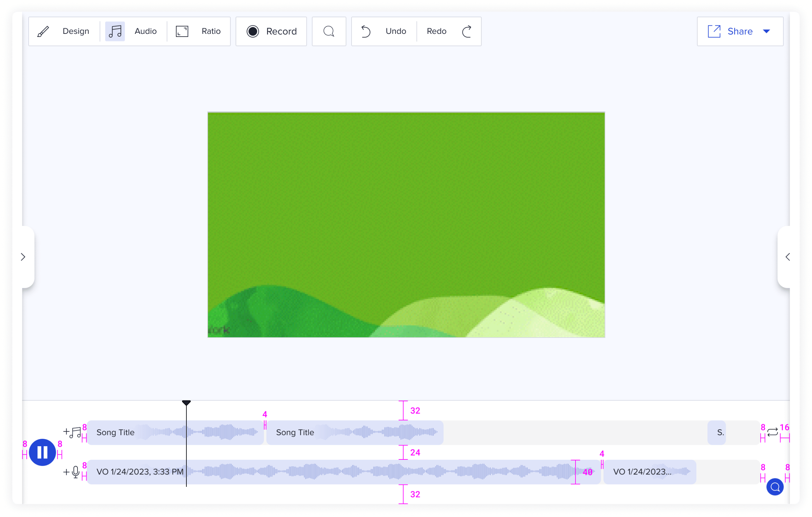Screen dimensions: 812x517
Task: Click the Audio music note icon
Action: pos(115,31)
